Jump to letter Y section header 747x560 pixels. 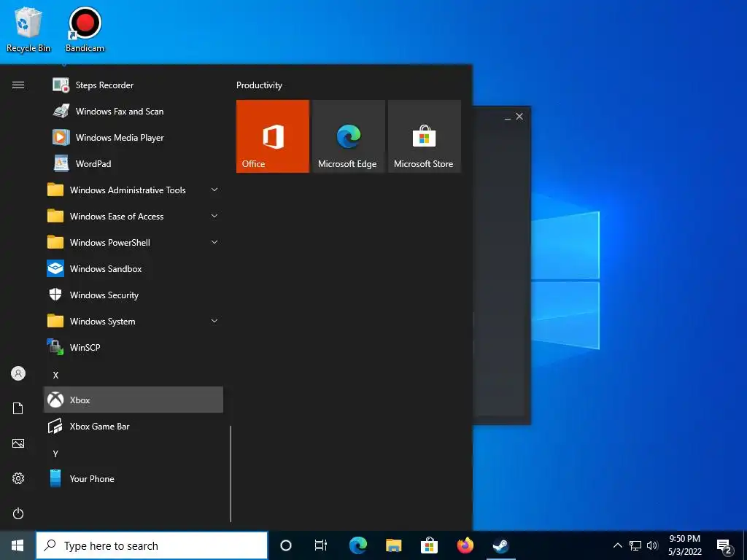point(55,454)
